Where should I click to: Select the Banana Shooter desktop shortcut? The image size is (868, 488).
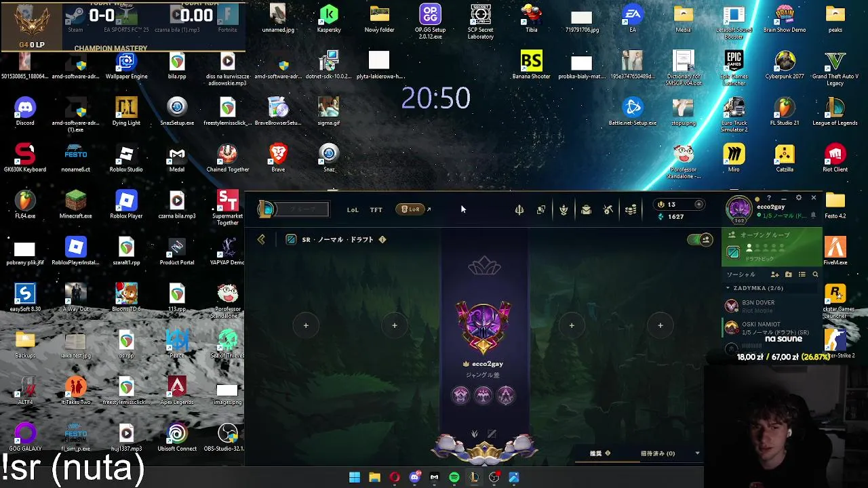point(531,66)
